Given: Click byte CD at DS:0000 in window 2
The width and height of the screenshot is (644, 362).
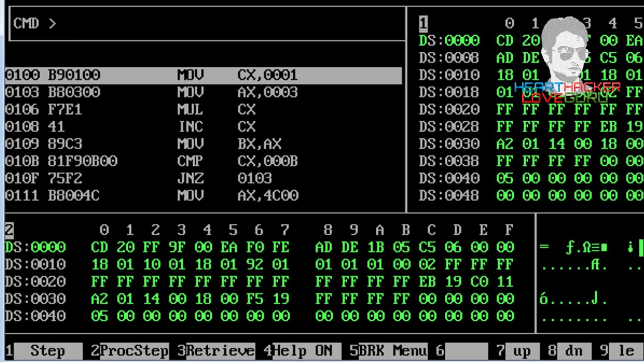Looking at the screenshot, I should (x=100, y=247).
